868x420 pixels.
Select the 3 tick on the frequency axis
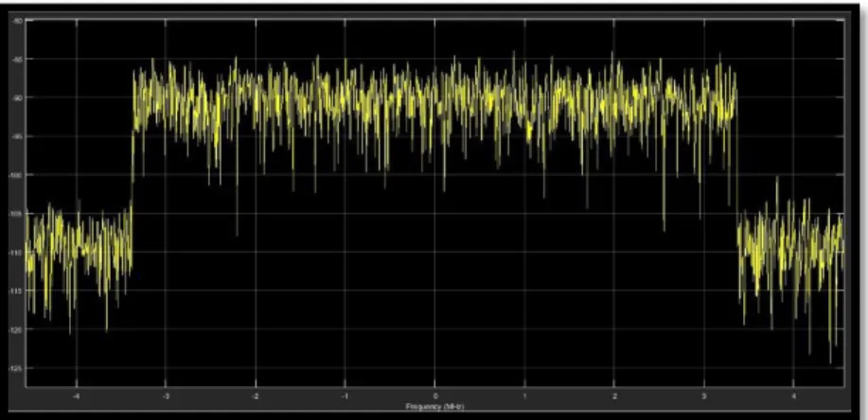point(703,396)
